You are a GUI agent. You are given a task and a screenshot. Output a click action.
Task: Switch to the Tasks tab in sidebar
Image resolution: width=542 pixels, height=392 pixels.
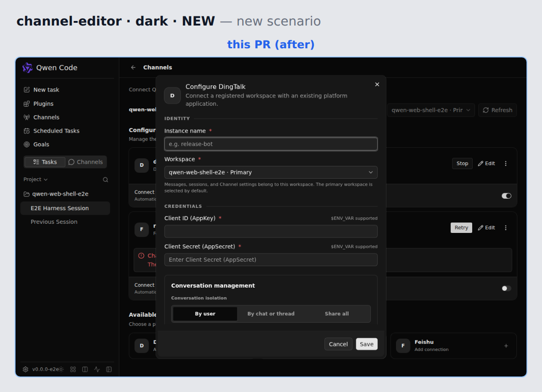pos(45,162)
